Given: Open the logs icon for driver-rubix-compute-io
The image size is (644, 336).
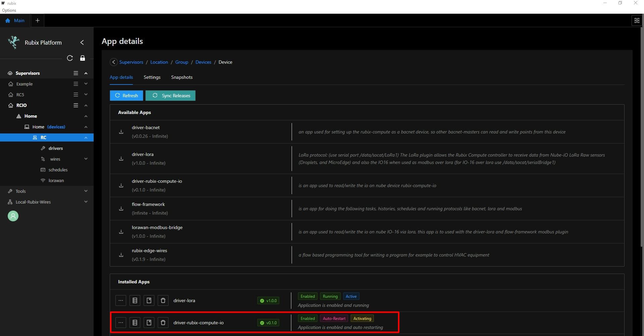Looking at the screenshot, I should [135, 323].
